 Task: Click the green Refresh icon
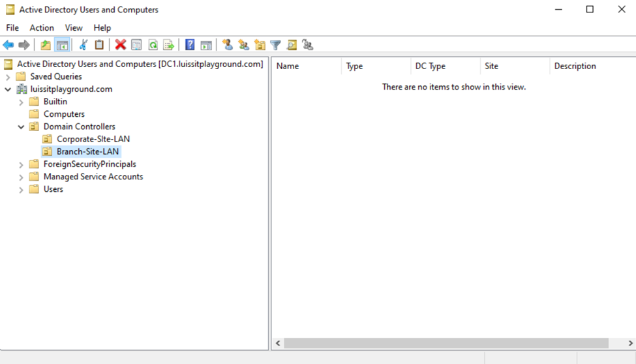[x=153, y=45]
